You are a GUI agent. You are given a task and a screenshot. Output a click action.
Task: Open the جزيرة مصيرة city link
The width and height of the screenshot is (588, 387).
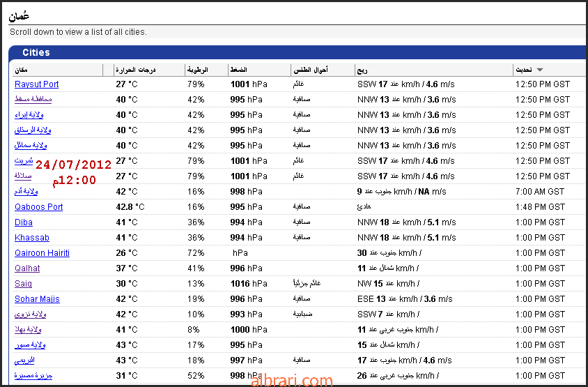(33, 376)
